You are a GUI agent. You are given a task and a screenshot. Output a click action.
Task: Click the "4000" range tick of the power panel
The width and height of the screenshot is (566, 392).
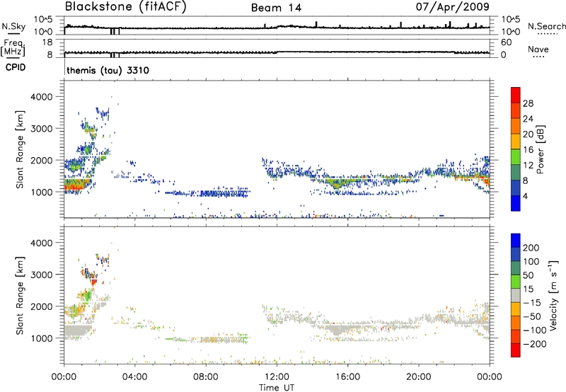point(42,97)
